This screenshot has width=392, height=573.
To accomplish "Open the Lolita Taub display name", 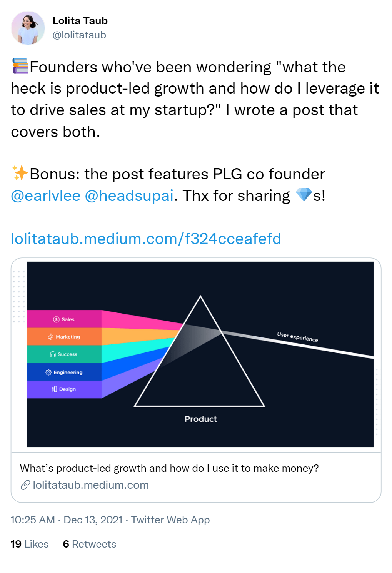I will [x=80, y=21].
